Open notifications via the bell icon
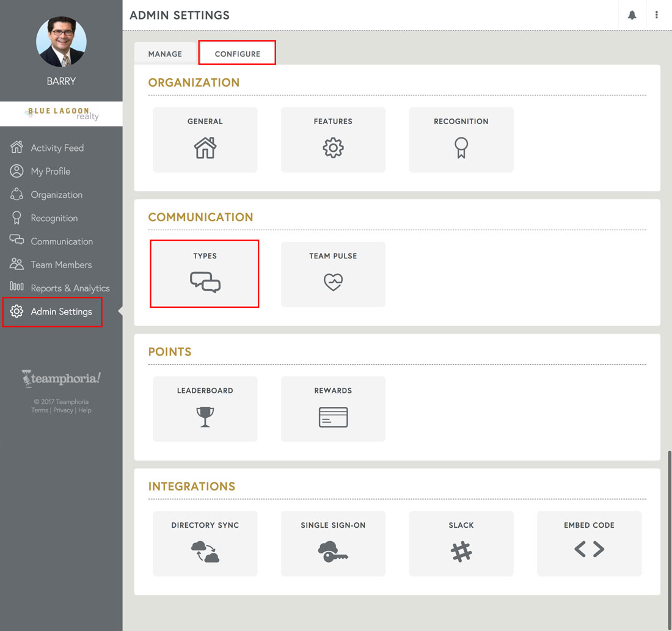 pos(632,15)
